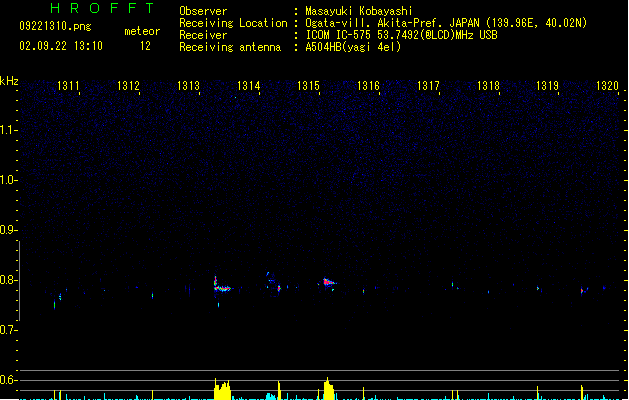
Task: Click the 'meteor' count label
Action: coord(142,31)
